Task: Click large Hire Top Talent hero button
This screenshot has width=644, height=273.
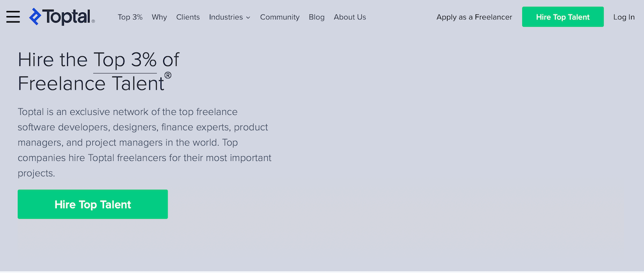Action: click(x=93, y=204)
